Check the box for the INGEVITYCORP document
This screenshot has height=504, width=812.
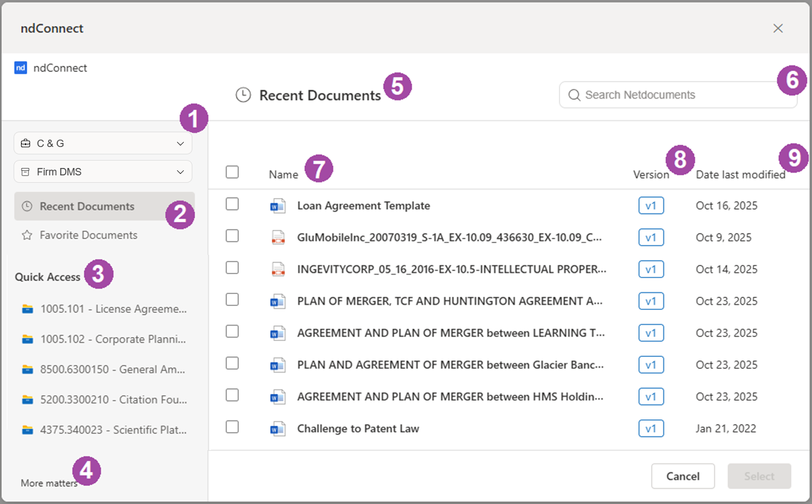(232, 267)
